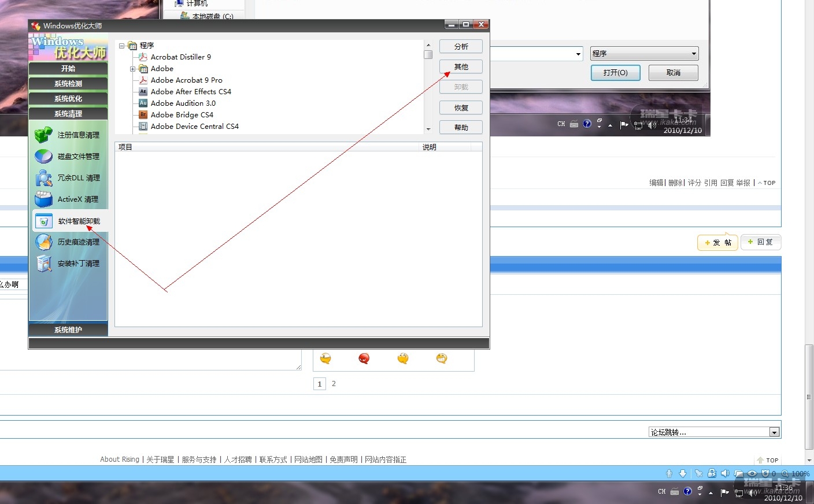Click the 程序 root folder icon
814x504 pixels.
132,46
